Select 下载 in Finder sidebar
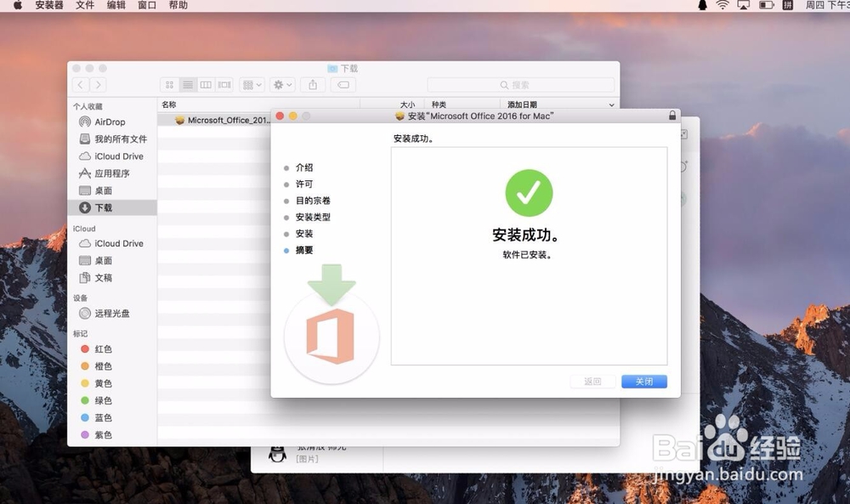 click(x=112, y=207)
